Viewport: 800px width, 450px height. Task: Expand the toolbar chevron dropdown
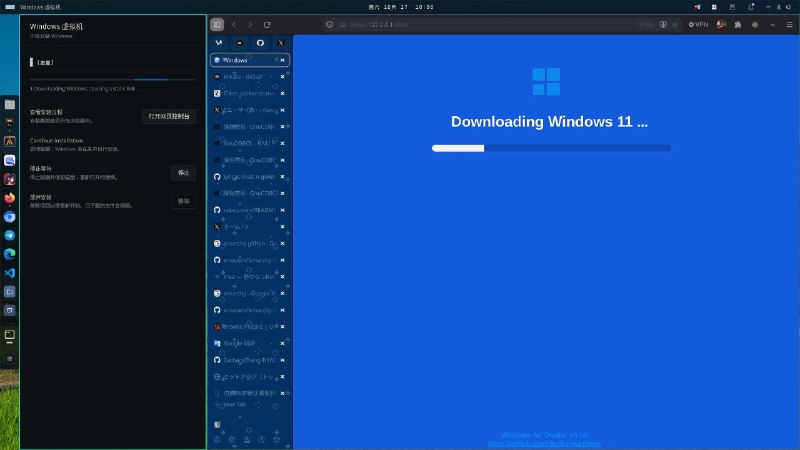point(772,24)
